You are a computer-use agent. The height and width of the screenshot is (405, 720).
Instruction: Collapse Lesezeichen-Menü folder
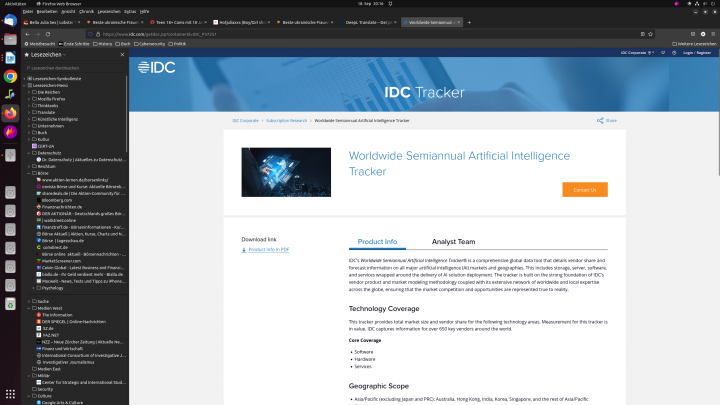(25, 85)
